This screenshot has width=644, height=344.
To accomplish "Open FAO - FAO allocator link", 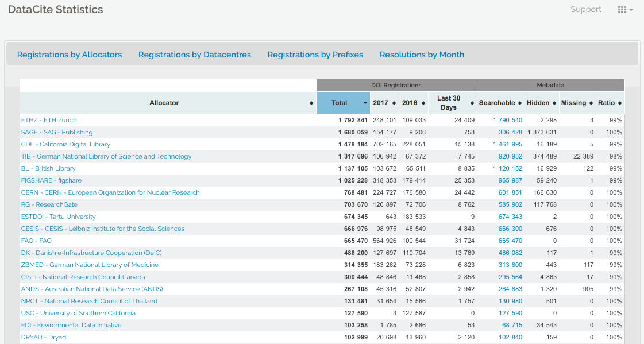I will [36, 241].
